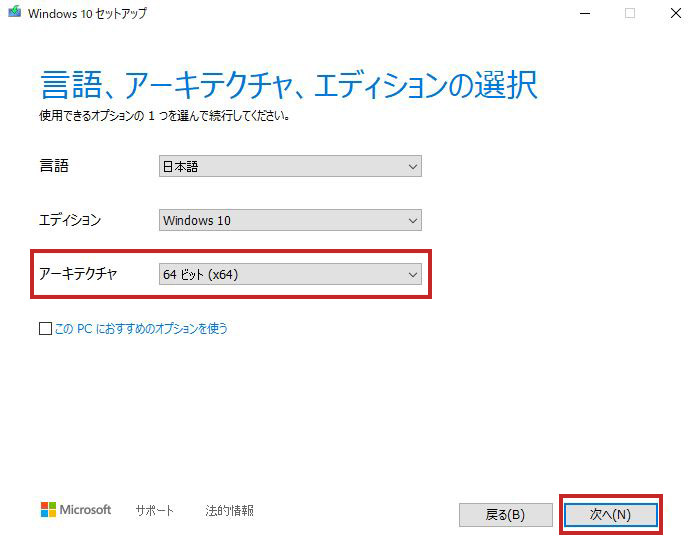Click the instruction text 使用できるオプションの 1 つを選んで続行してください

(x=165, y=116)
